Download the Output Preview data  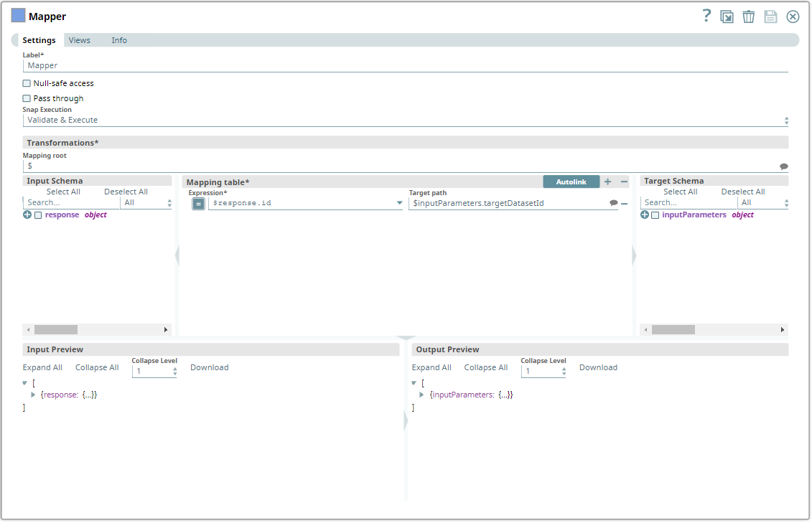click(x=598, y=368)
